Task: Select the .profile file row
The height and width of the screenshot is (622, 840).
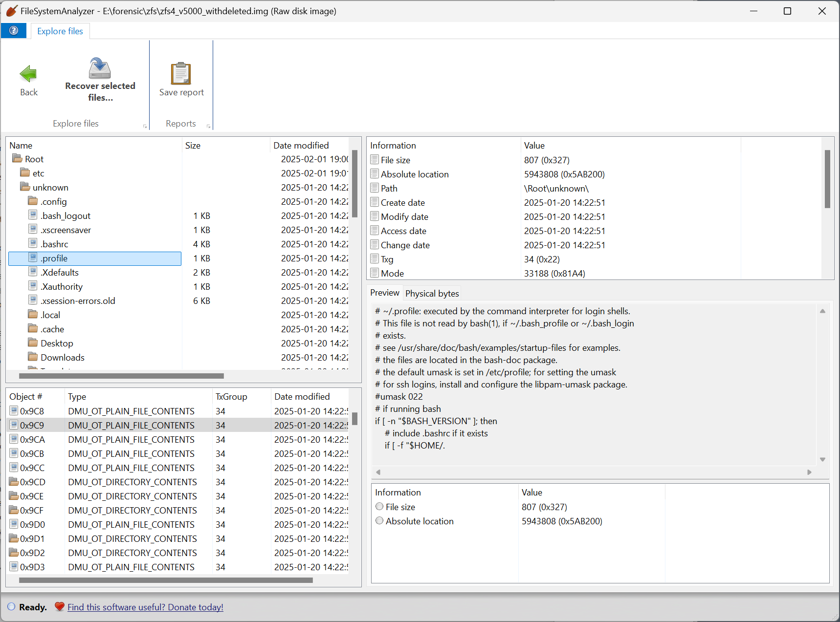Action: (x=95, y=258)
